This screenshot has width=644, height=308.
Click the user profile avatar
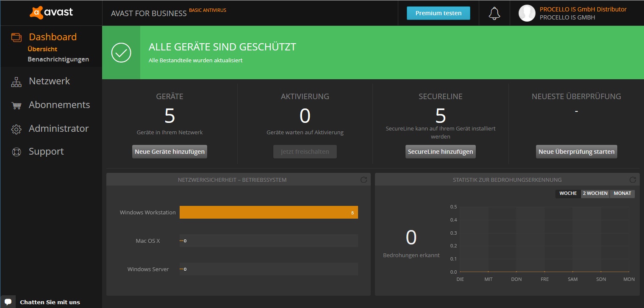[527, 13]
